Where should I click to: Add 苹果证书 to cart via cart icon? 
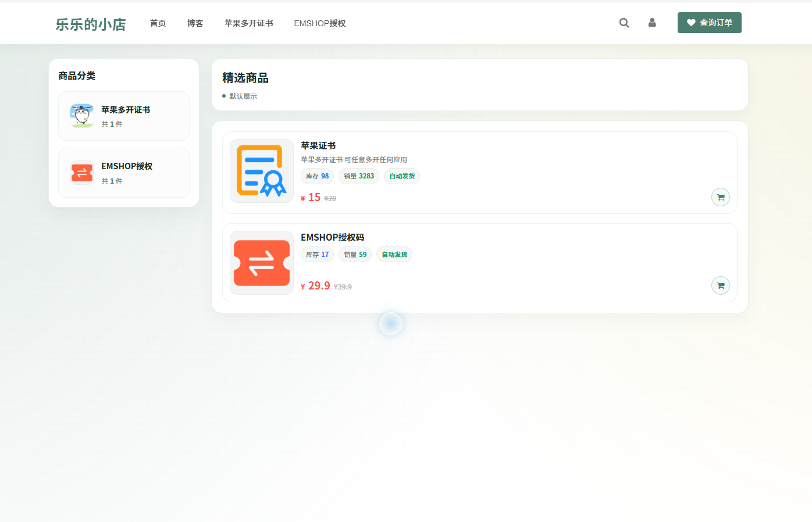[720, 197]
